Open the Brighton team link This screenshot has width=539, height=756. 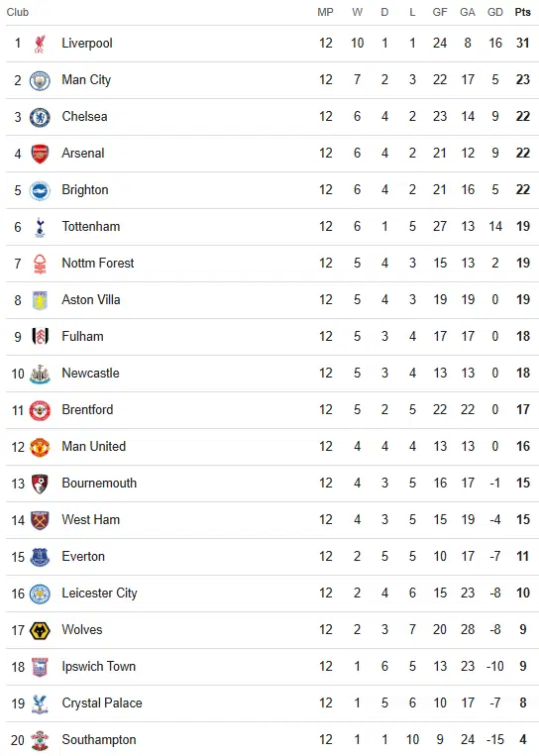(85, 190)
